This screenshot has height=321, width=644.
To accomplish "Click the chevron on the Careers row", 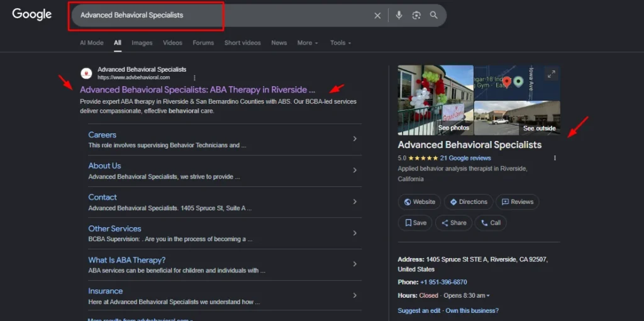I will [355, 139].
